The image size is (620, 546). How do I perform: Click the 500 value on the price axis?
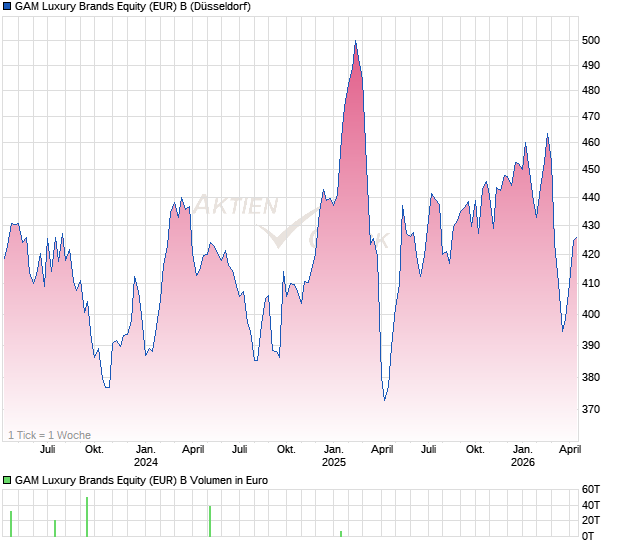pyautogui.click(x=592, y=40)
